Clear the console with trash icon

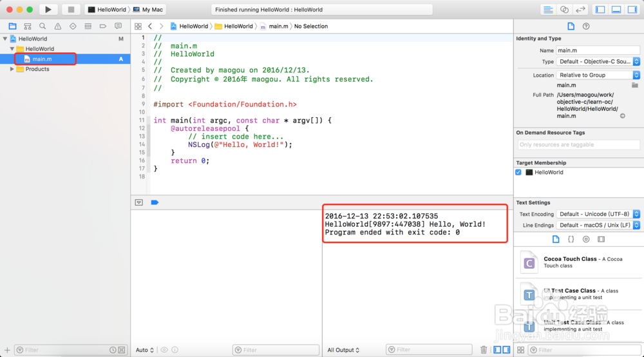pos(484,350)
